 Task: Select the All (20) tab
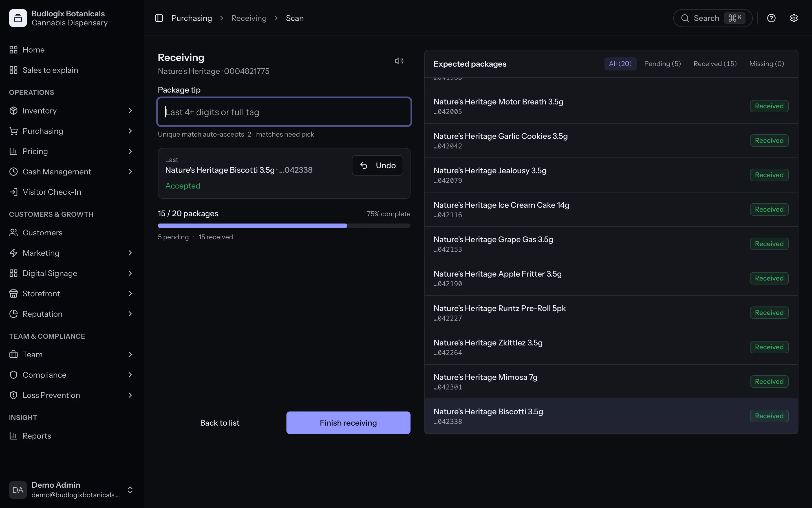(x=620, y=64)
